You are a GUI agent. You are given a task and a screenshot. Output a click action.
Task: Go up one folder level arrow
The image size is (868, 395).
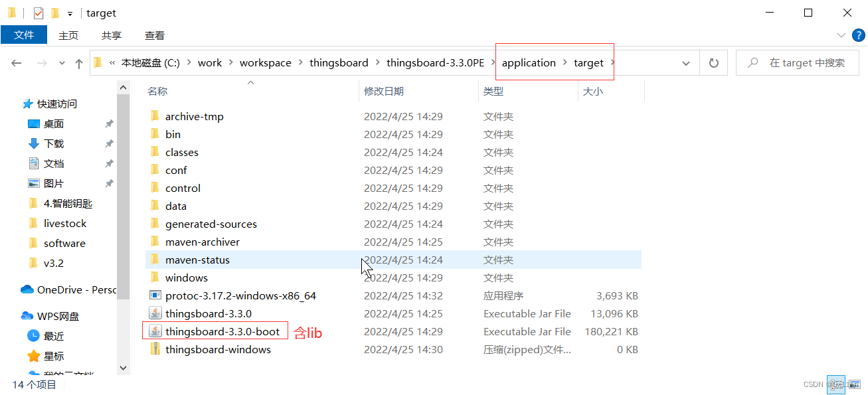coord(79,63)
